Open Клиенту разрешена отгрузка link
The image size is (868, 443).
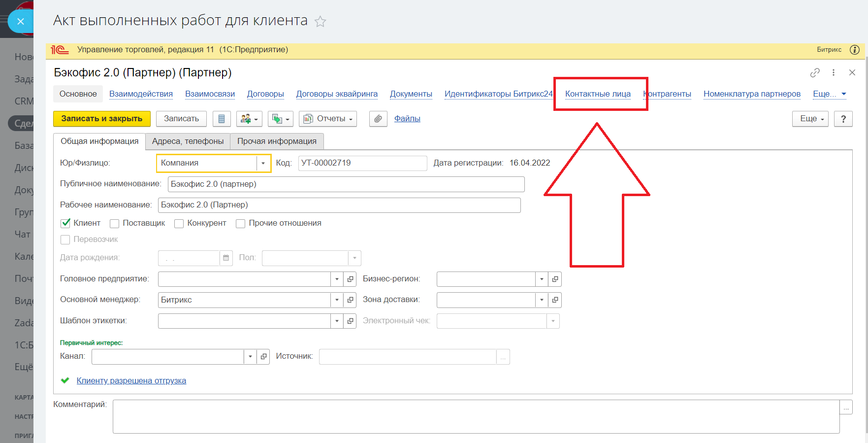131,380
